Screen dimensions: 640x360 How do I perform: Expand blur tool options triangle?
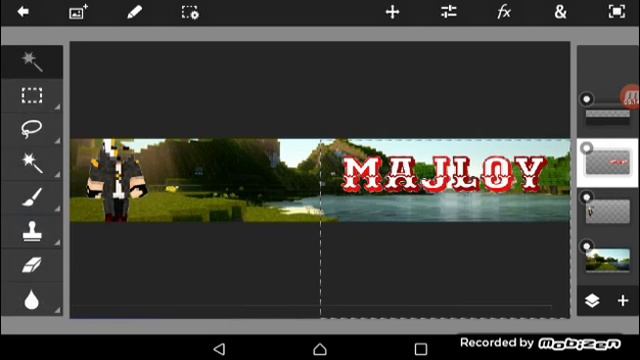coord(57,310)
